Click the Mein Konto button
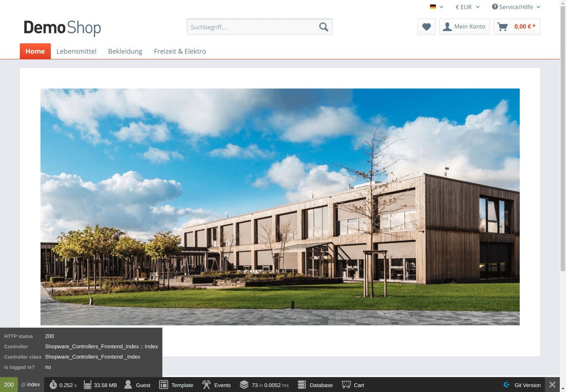 click(x=464, y=27)
